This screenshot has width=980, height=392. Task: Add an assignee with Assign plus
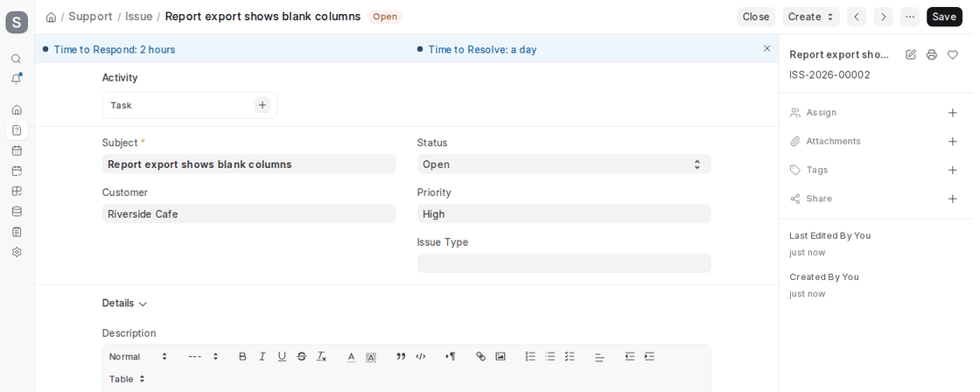(x=953, y=113)
